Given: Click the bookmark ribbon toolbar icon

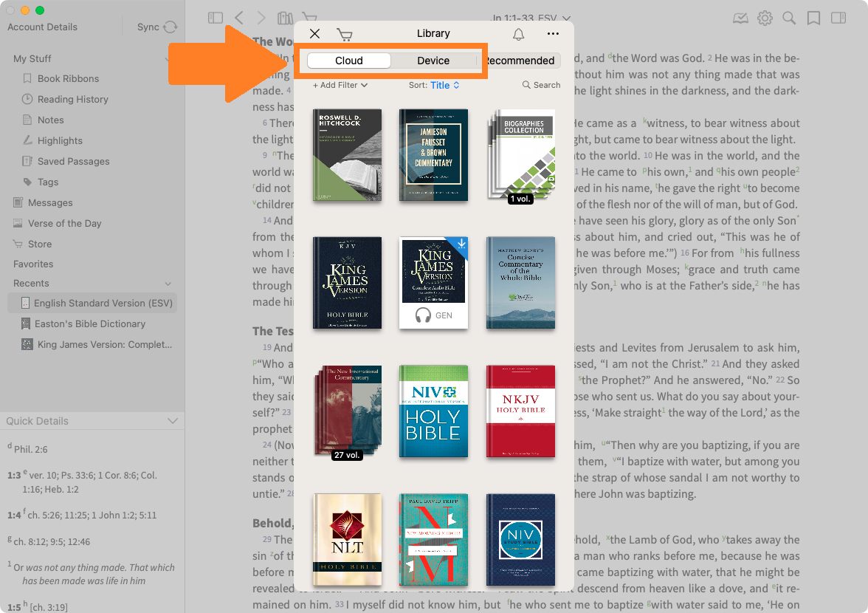Looking at the screenshot, I should (813, 18).
